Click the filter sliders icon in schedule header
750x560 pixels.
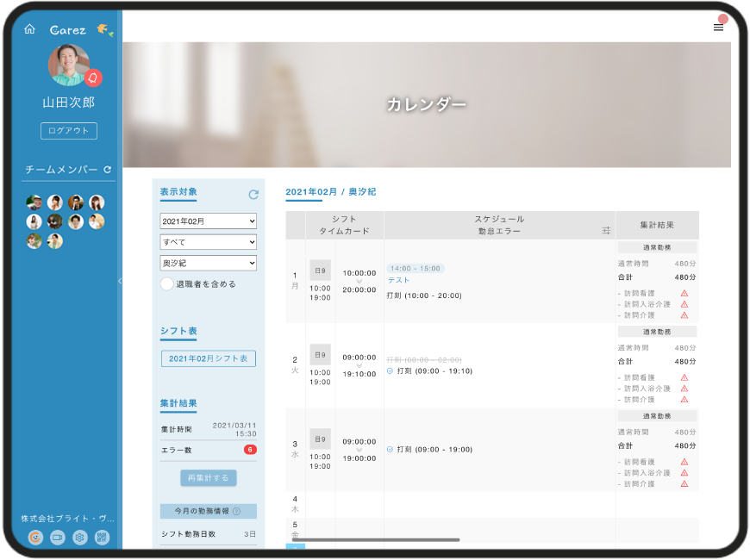606,230
